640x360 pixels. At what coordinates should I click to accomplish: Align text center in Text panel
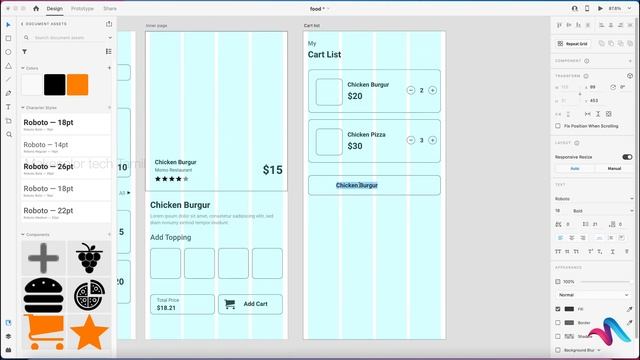pyautogui.click(x=571, y=238)
